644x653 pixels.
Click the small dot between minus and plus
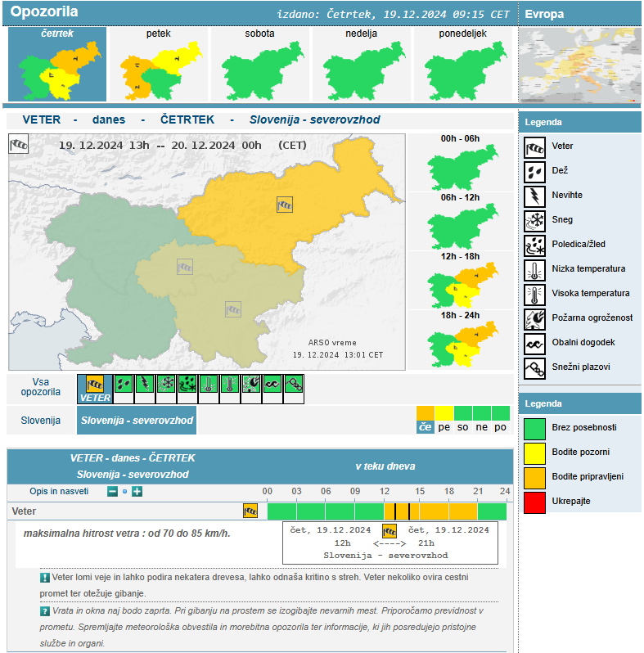click(124, 492)
